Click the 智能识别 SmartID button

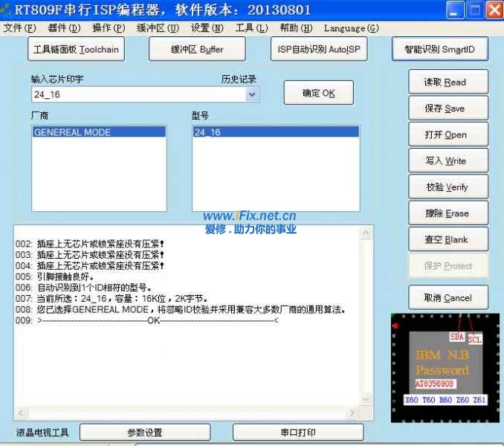point(440,49)
